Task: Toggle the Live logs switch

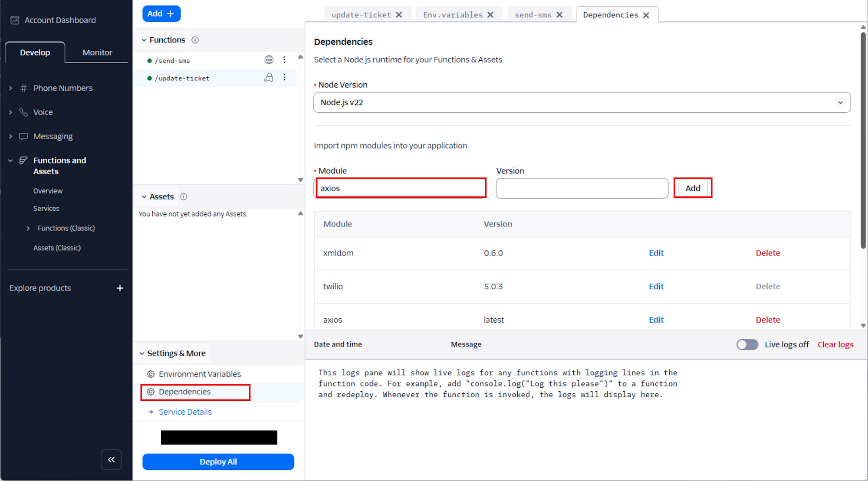Action: coord(747,344)
